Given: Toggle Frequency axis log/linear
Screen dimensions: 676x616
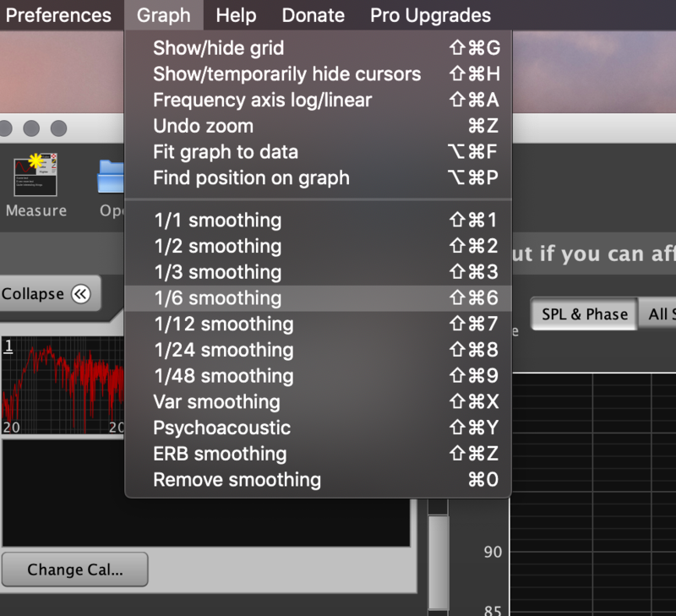Looking at the screenshot, I should (262, 100).
